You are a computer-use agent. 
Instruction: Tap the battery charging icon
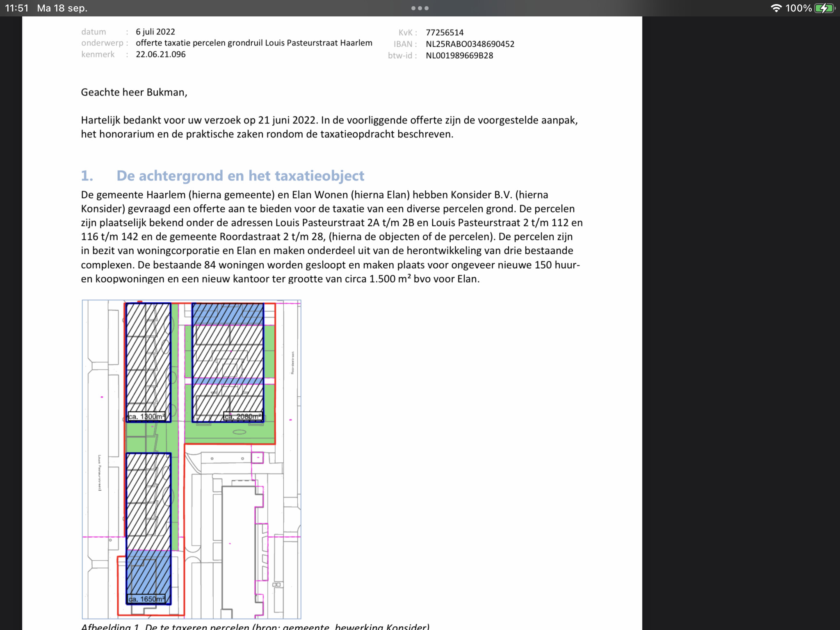pyautogui.click(x=825, y=8)
